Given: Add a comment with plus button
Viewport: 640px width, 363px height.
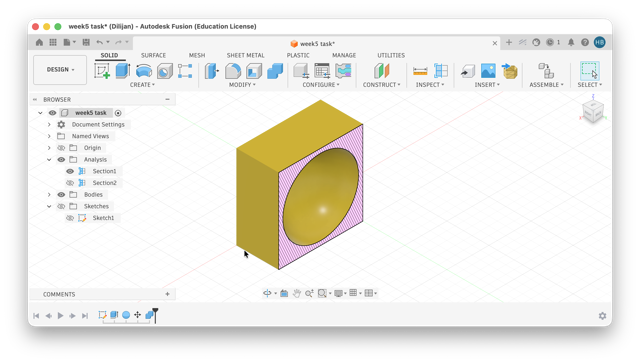Looking at the screenshot, I should (167, 294).
